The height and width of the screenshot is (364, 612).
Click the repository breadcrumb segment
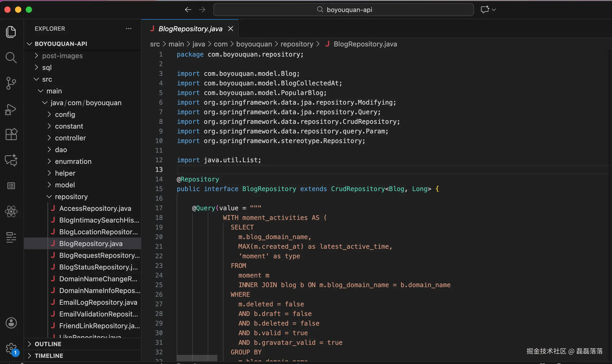[x=297, y=44]
